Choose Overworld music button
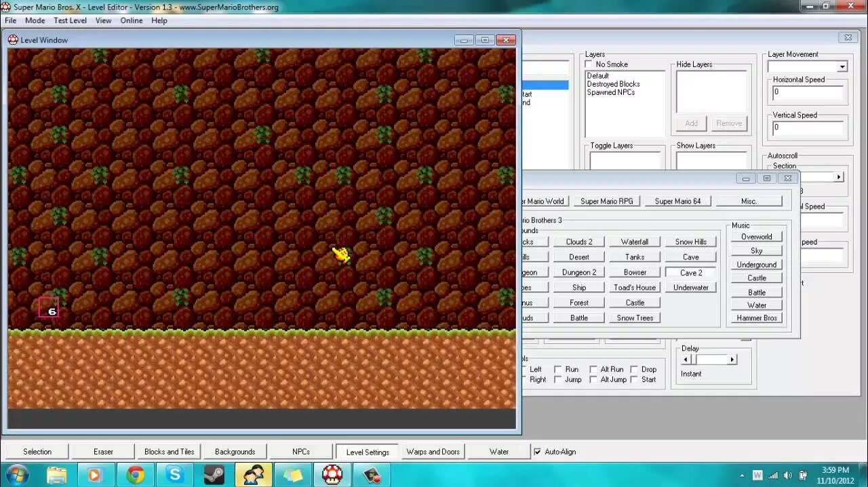 [x=757, y=237]
